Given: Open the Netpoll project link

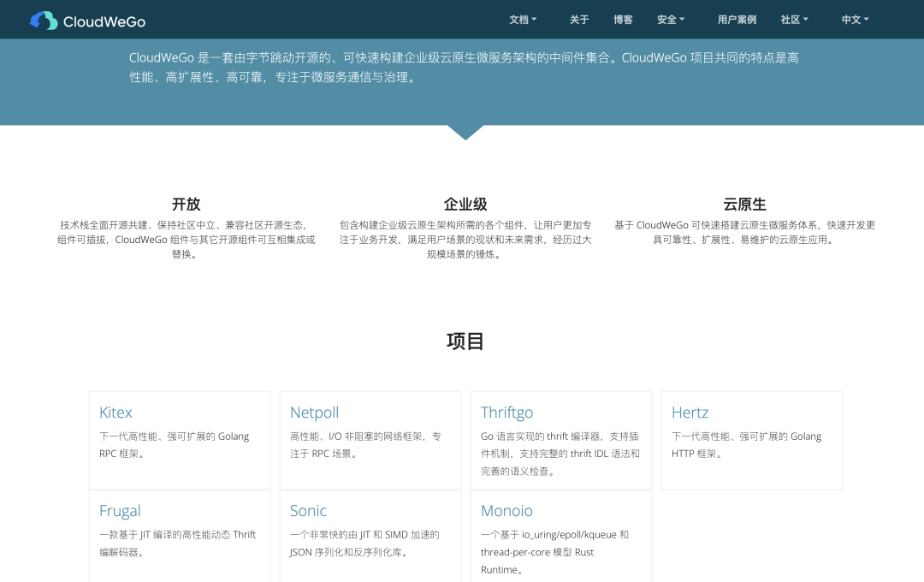Looking at the screenshot, I should (x=314, y=413).
